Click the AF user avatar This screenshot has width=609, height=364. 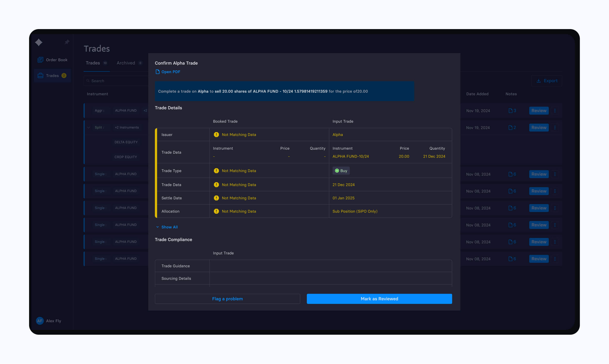[x=40, y=321]
